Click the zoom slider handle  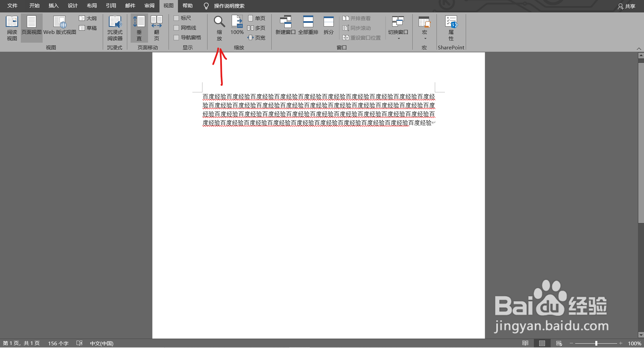(x=596, y=343)
